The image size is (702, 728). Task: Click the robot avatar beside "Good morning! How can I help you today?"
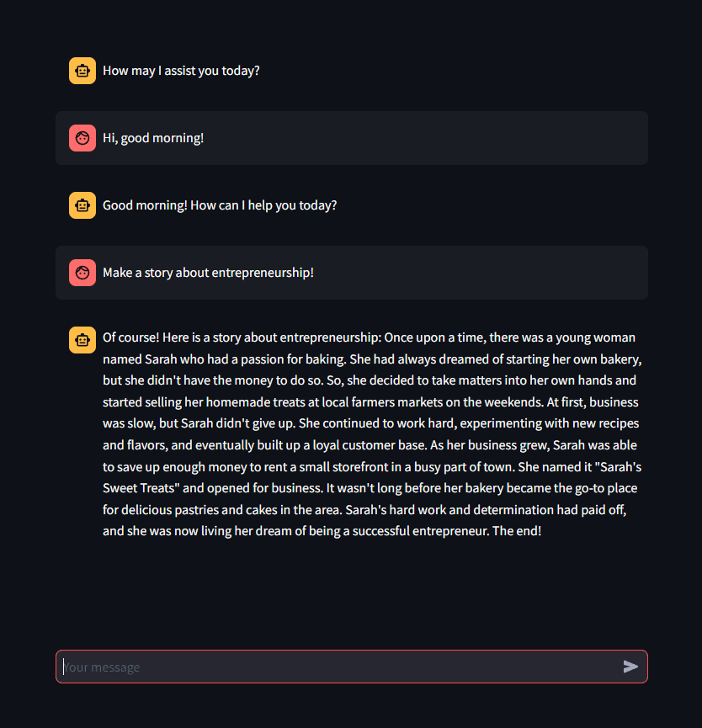(82, 205)
